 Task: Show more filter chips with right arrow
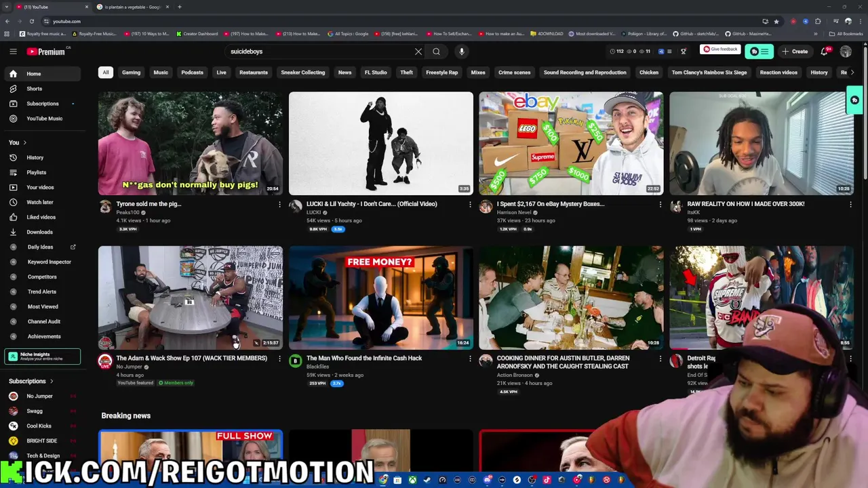[852, 73]
